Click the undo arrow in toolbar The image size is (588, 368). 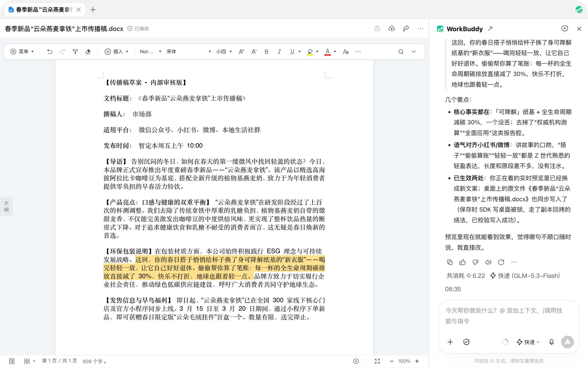pyautogui.click(x=50, y=52)
